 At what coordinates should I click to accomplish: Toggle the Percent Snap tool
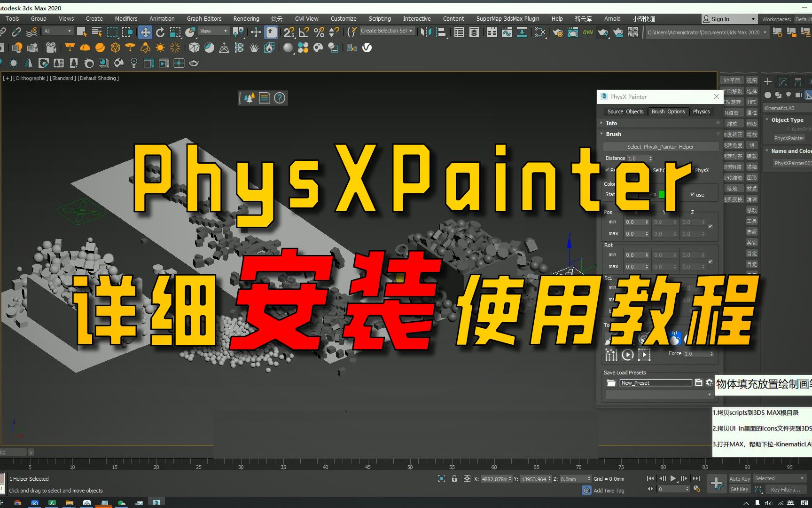[x=319, y=32]
